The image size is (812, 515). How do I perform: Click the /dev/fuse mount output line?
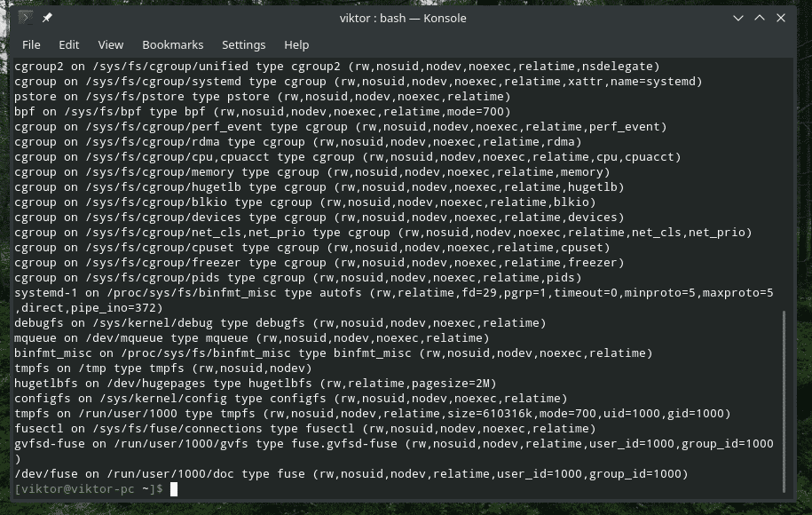tap(351, 474)
